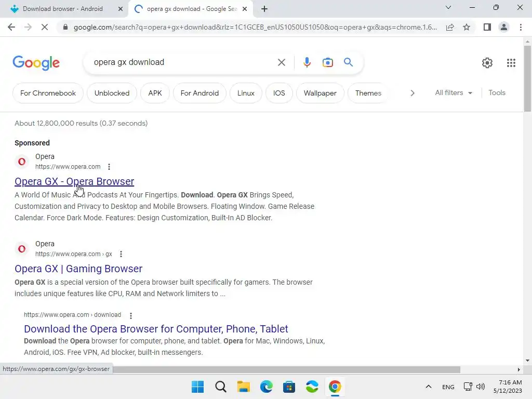This screenshot has height=399, width=532.
Task: Launch Microsoft Edge from the taskbar
Action: click(267, 387)
